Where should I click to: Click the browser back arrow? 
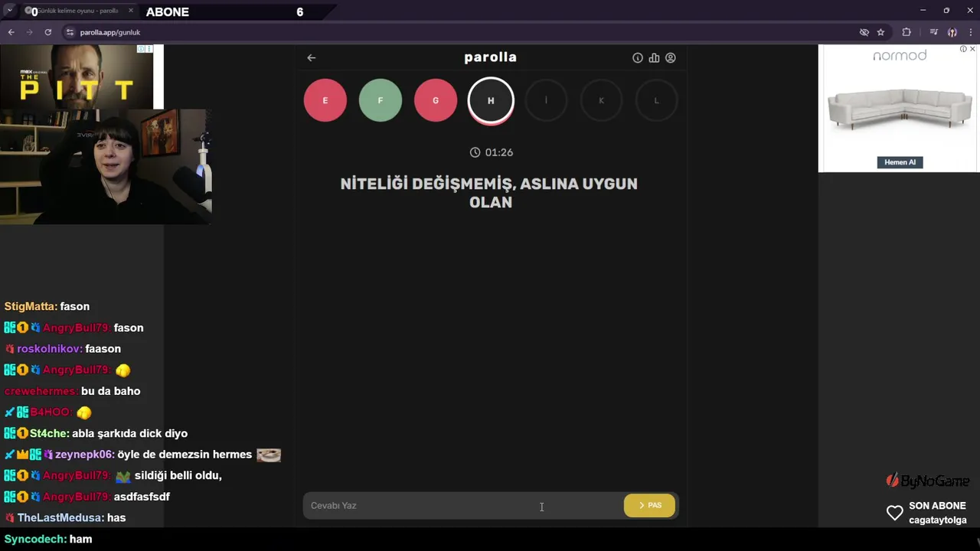click(11, 32)
